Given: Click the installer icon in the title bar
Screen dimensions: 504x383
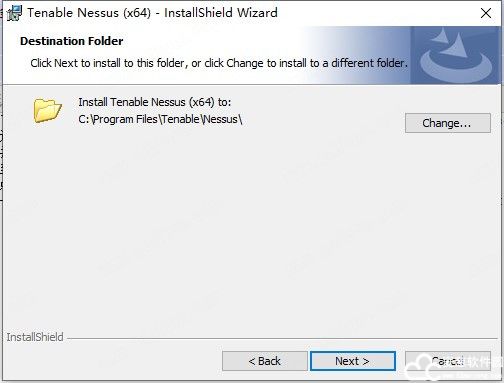Looking at the screenshot, I should (14, 13).
